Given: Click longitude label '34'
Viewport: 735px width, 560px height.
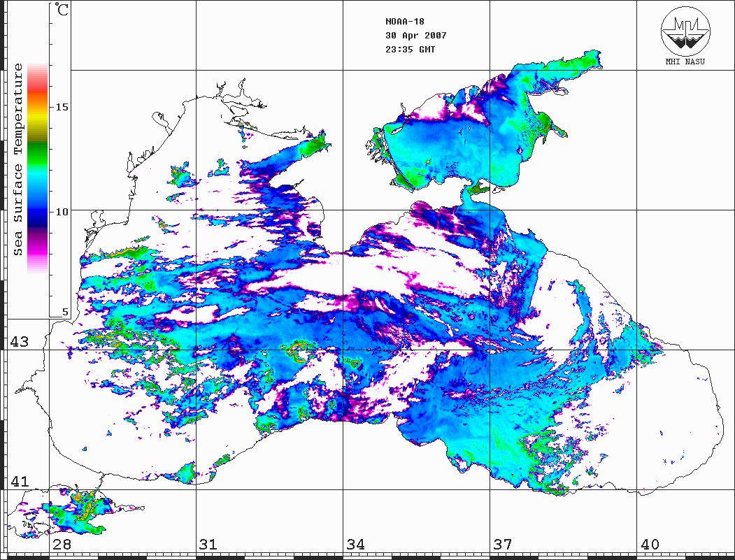Looking at the screenshot, I should pyautogui.click(x=355, y=545).
